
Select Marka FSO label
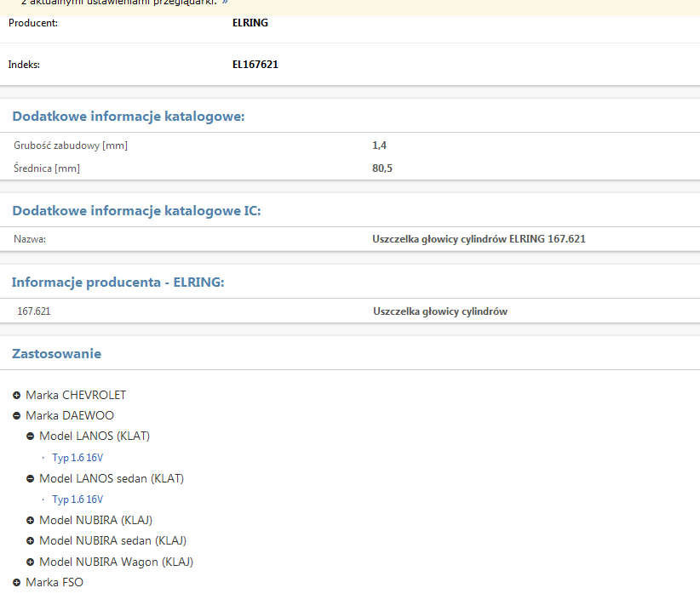click(55, 583)
